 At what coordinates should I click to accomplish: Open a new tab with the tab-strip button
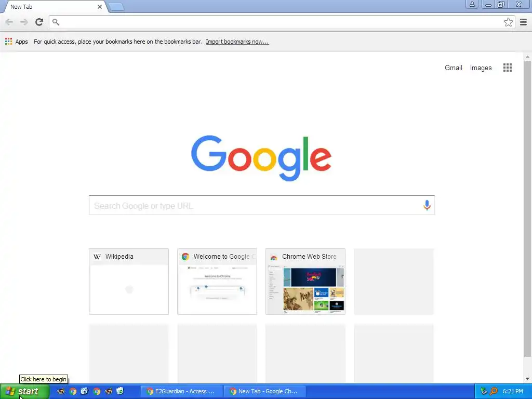point(117,7)
